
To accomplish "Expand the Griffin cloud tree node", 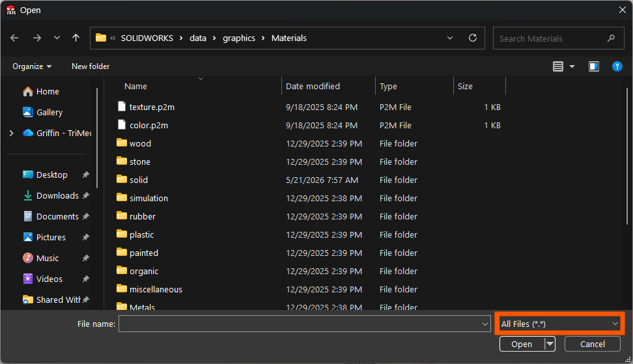I will pos(11,133).
